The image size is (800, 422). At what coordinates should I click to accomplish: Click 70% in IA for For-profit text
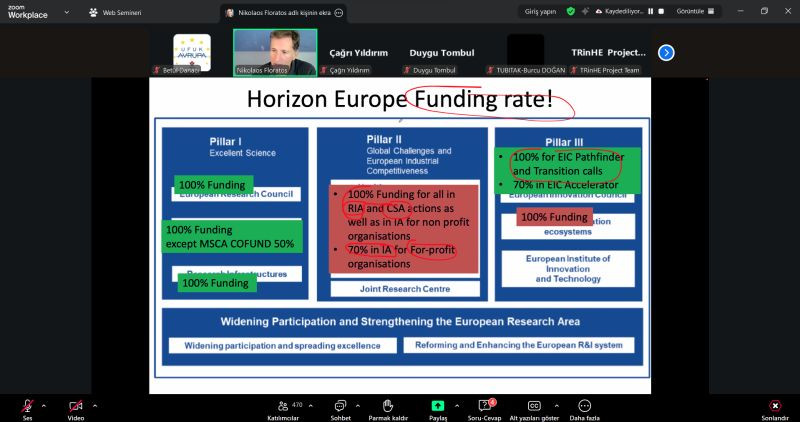[x=401, y=250]
